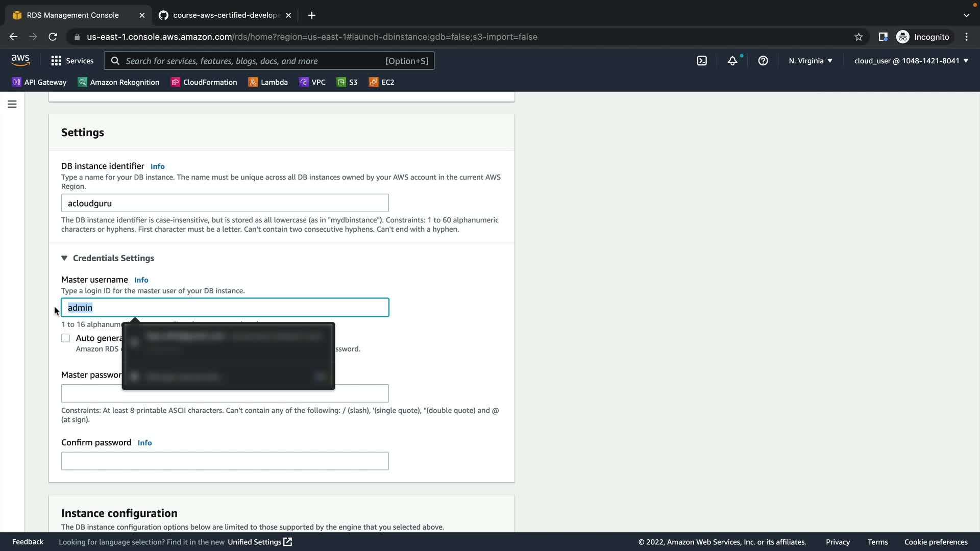980x551 pixels.
Task: Switch to the course-aws-certified-developer GitHub tab
Action: point(225,15)
